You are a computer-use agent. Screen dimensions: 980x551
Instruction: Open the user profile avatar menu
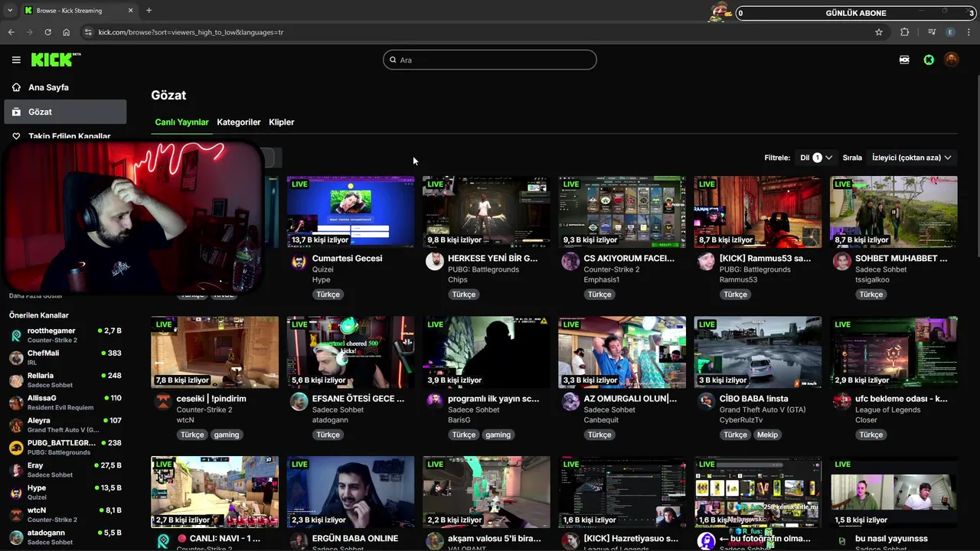tap(952, 60)
